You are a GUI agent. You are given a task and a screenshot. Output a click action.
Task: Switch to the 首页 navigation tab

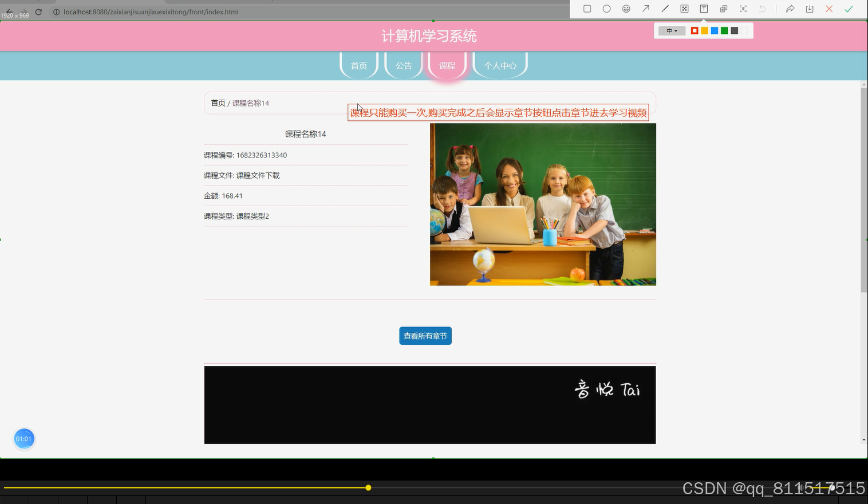pyautogui.click(x=358, y=65)
